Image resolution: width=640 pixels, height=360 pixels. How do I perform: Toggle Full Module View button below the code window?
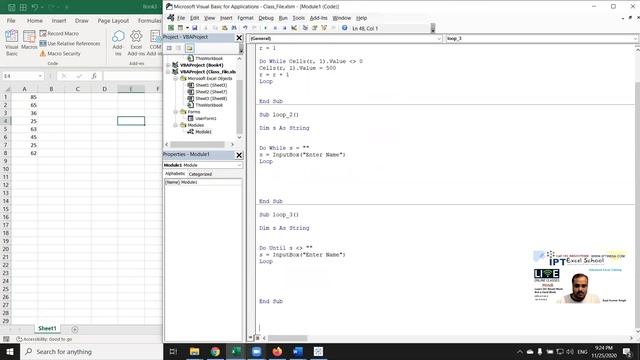pos(257,338)
